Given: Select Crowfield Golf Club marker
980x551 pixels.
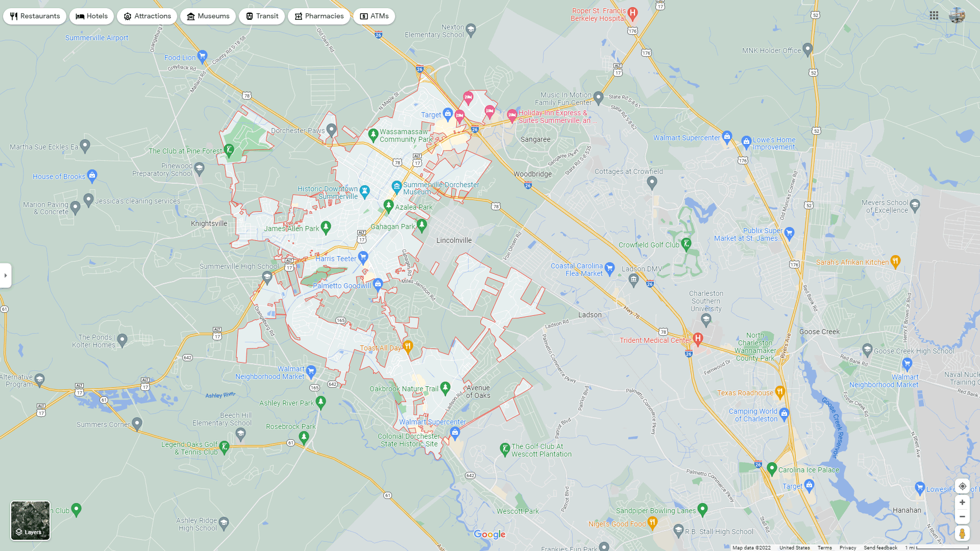Looking at the screenshot, I should coord(687,244).
